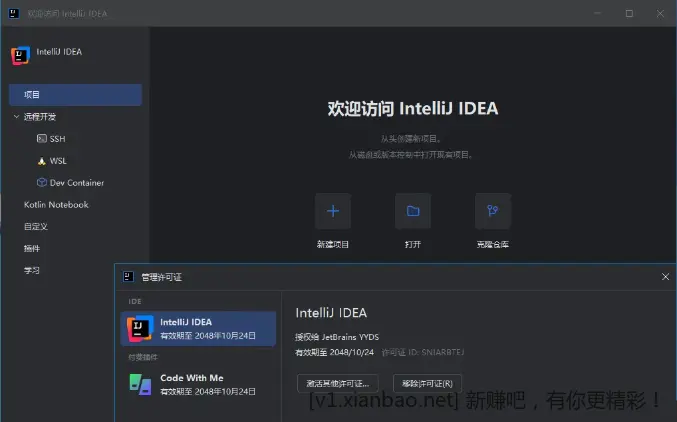The width and height of the screenshot is (677, 422).
Task: Click the Code With Me plugin icon
Action: coord(140,384)
